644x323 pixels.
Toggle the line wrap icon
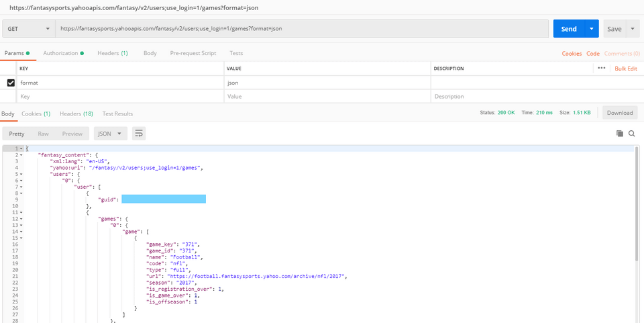click(139, 134)
